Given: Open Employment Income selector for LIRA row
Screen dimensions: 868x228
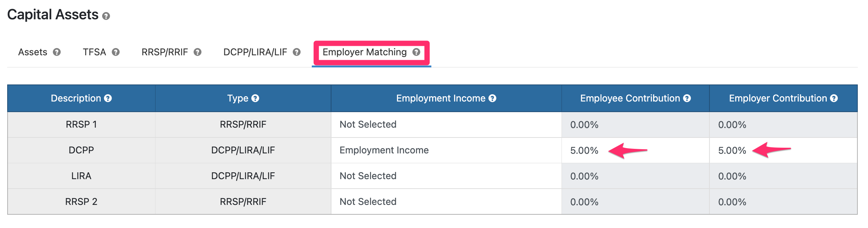Looking at the screenshot, I should point(446,176).
